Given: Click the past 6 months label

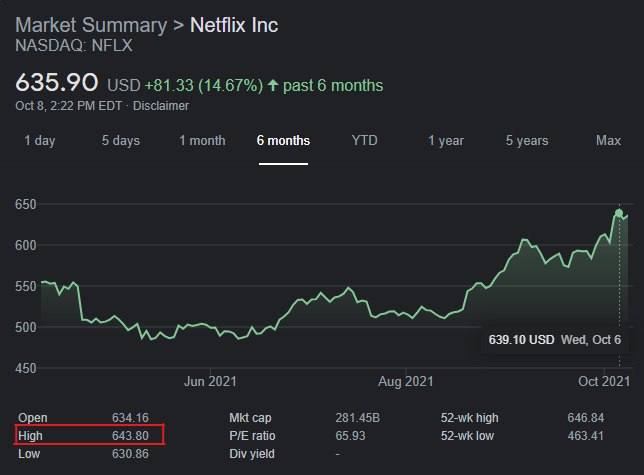Looking at the screenshot, I should [x=333, y=85].
